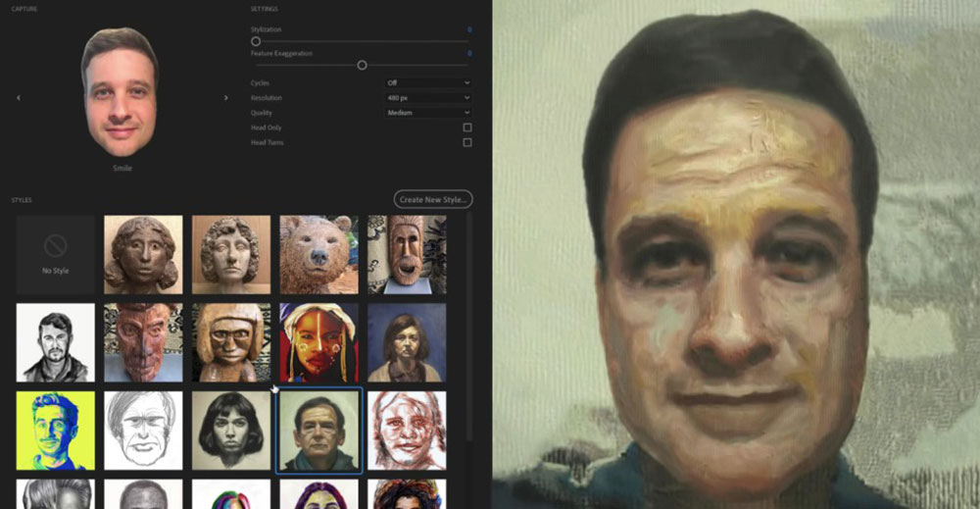This screenshot has width=980, height=509.
Task: Select the highlighted oil painting man style
Action: [319, 431]
